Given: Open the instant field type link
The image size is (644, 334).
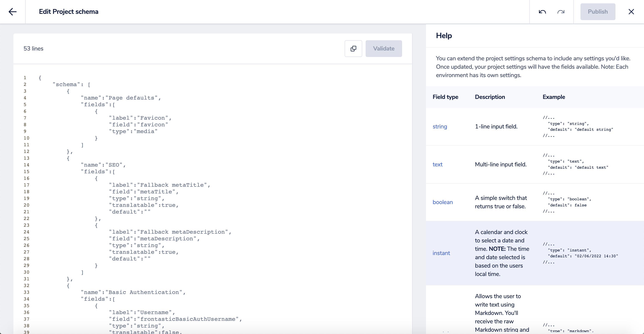Looking at the screenshot, I should click(441, 253).
